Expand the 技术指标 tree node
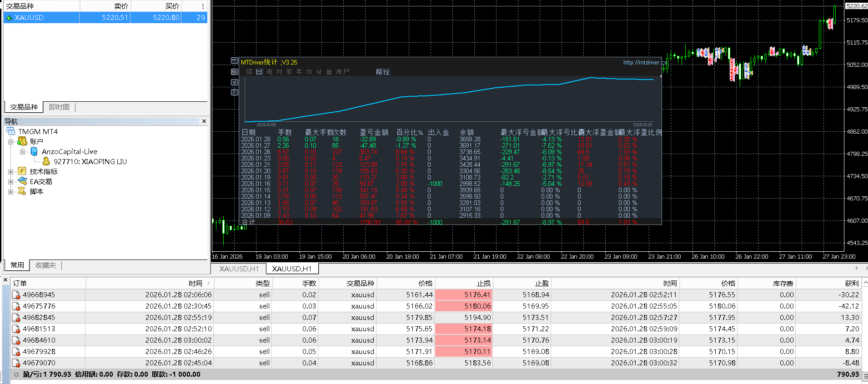The image size is (868, 384). pyautogui.click(x=10, y=172)
